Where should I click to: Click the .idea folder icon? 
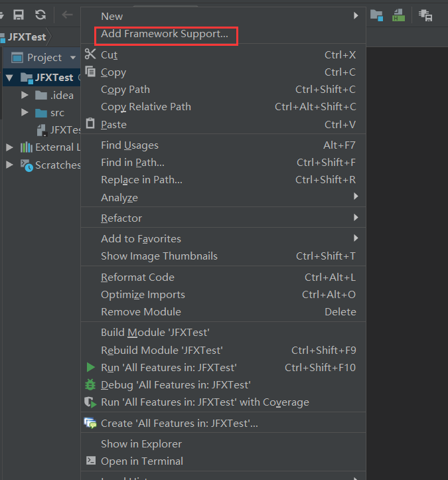pos(41,95)
